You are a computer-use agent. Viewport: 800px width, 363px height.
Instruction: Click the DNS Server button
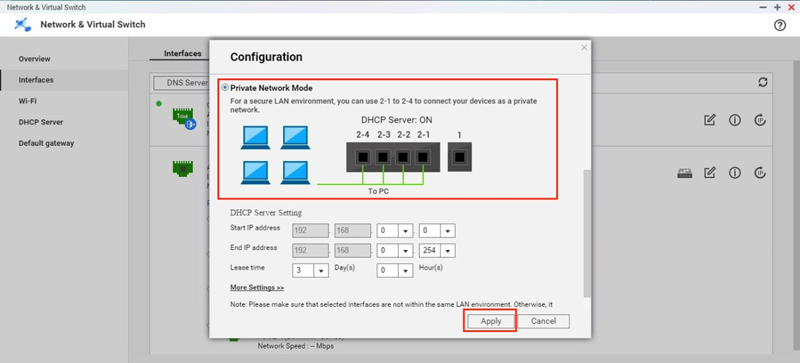[x=182, y=83]
